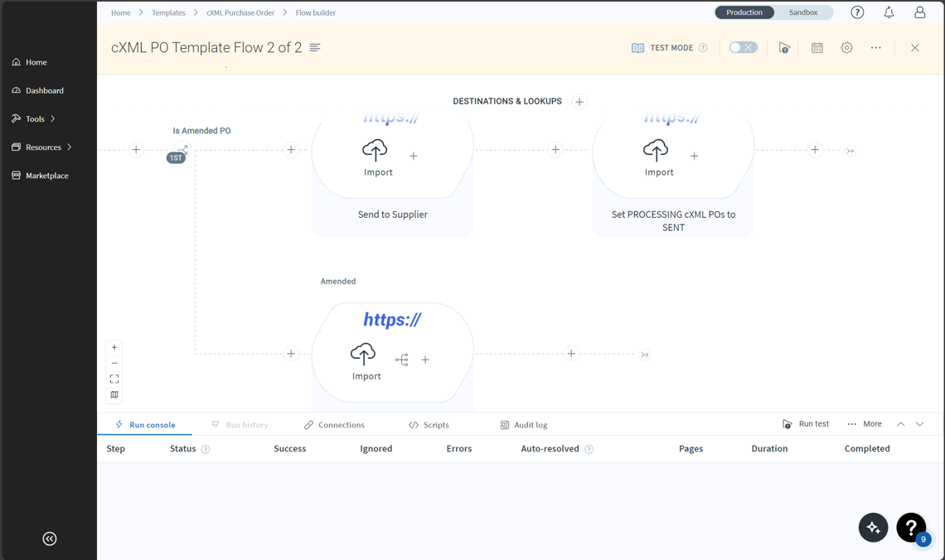Click the Run test button
This screenshot has width=945, height=560.
(x=806, y=424)
